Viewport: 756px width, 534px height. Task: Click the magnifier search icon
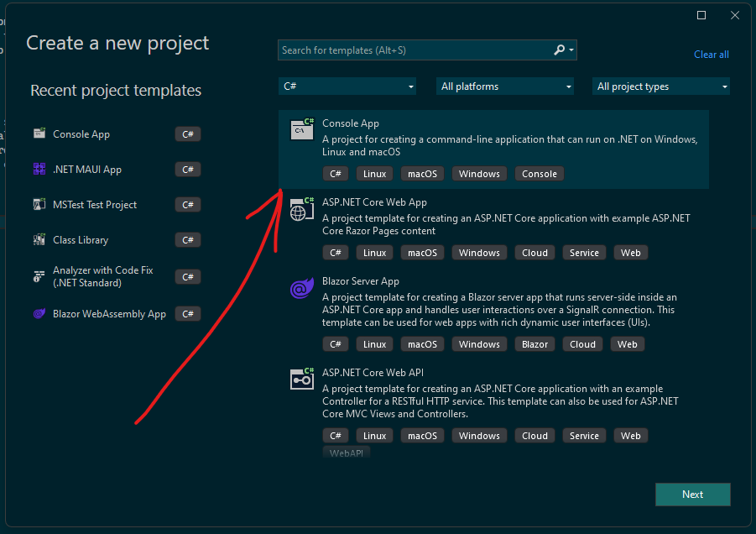click(559, 50)
